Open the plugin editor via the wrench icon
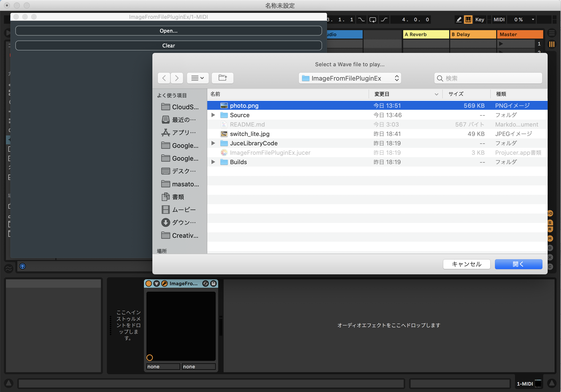This screenshot has width=561, height=392. pos(164,283)
